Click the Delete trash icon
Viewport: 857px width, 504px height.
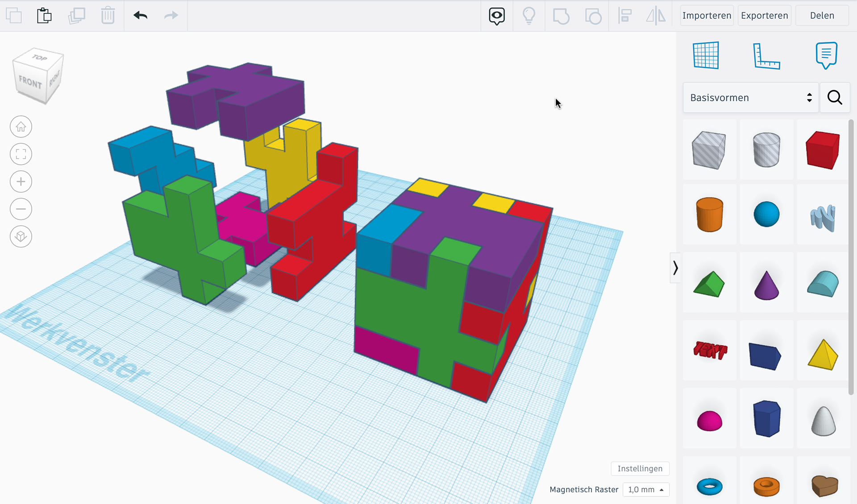[x=108, y=16]
